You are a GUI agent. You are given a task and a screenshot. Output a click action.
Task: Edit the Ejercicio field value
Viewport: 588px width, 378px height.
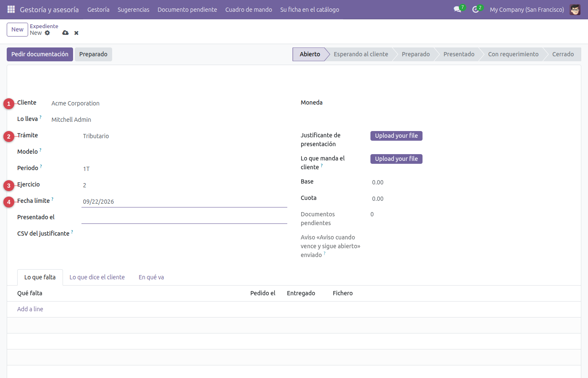click(184, 185)
